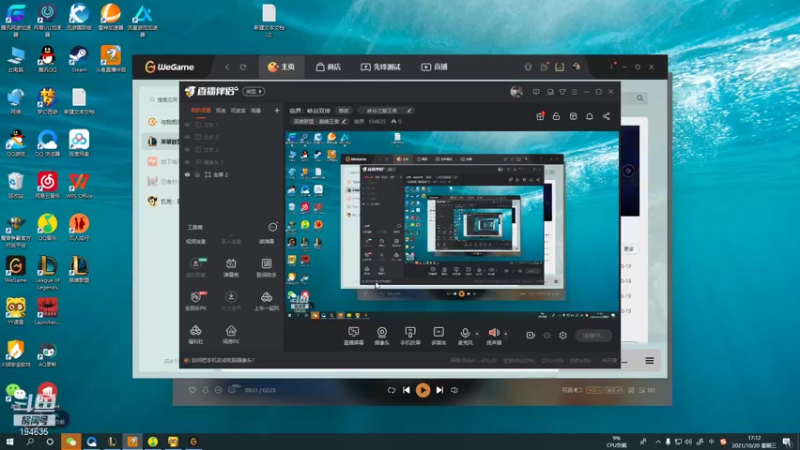Toggle visibility of source 文本 1
Image resolution: width=800 pixels, height=450 pixels.
pyautogui.click(x=187, y=124)
